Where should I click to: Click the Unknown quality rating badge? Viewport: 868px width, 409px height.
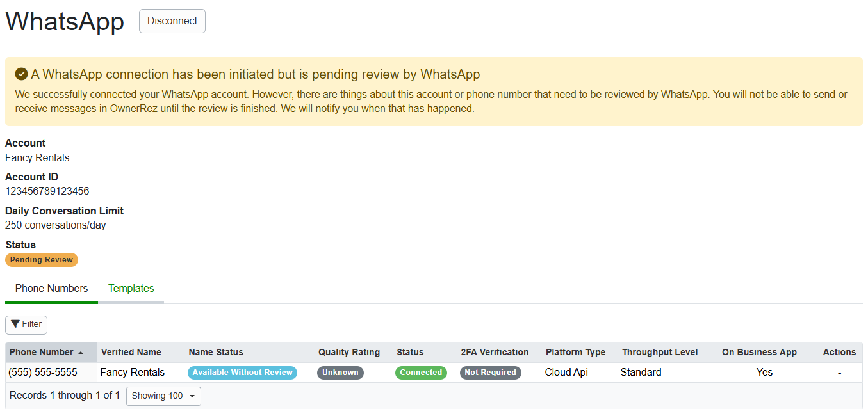pos(340,372)
